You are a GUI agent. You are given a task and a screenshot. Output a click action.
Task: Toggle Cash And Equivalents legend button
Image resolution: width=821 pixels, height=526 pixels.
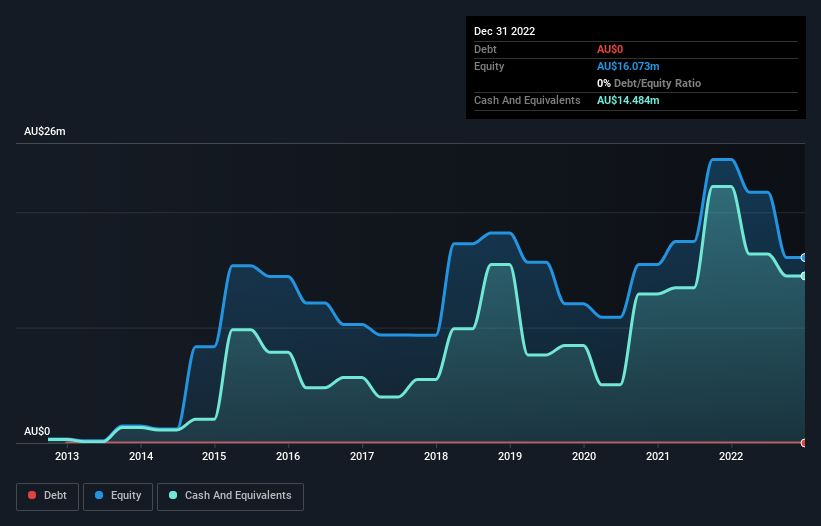230,496
